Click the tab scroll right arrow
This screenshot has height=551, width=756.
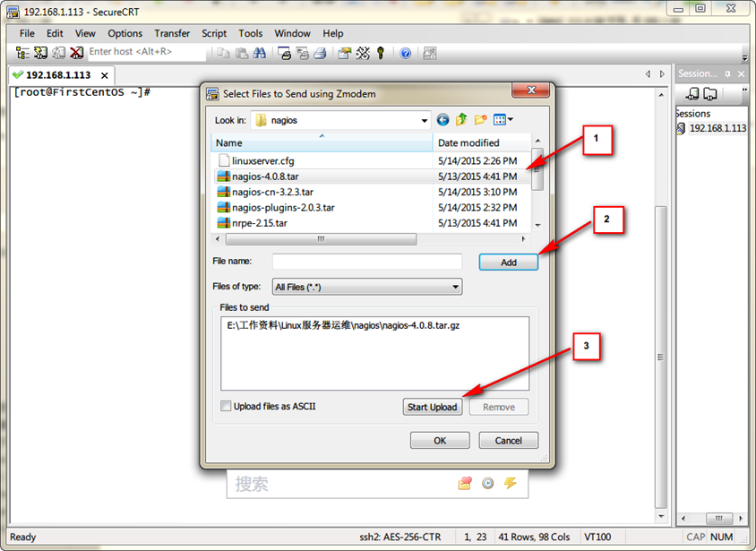click(x=662, y=74)
